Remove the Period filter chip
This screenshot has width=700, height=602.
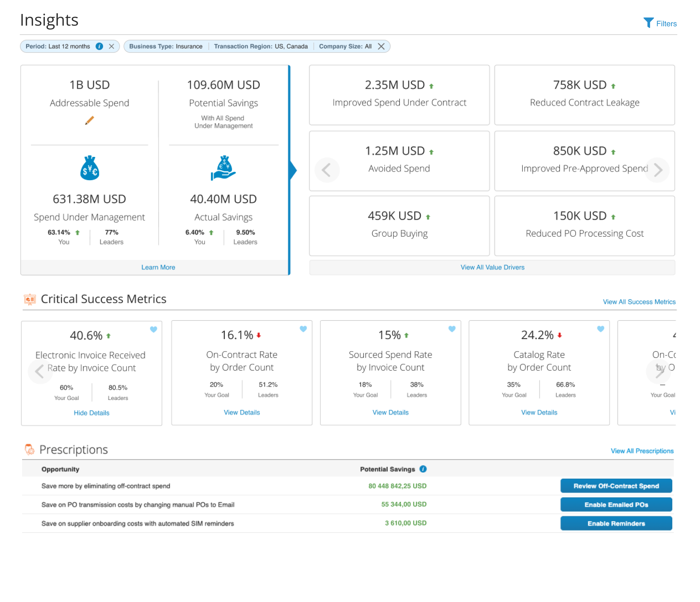[x=112, y=46]
